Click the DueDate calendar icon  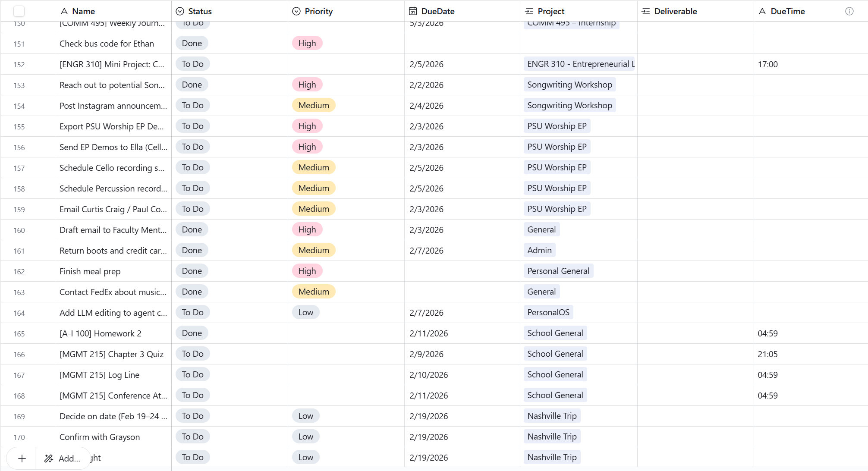click(413, 11)
